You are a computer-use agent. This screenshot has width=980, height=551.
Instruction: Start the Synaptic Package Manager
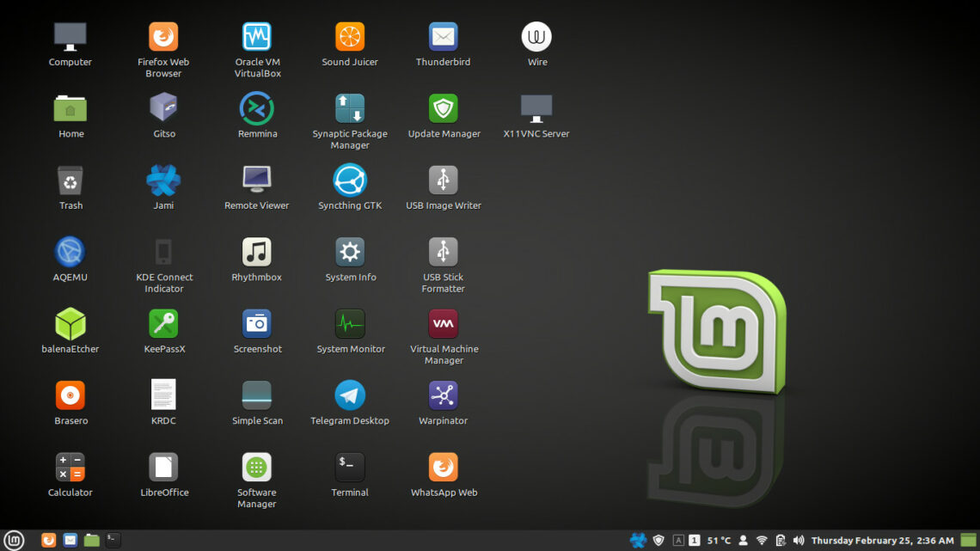(x=350, y=109)
